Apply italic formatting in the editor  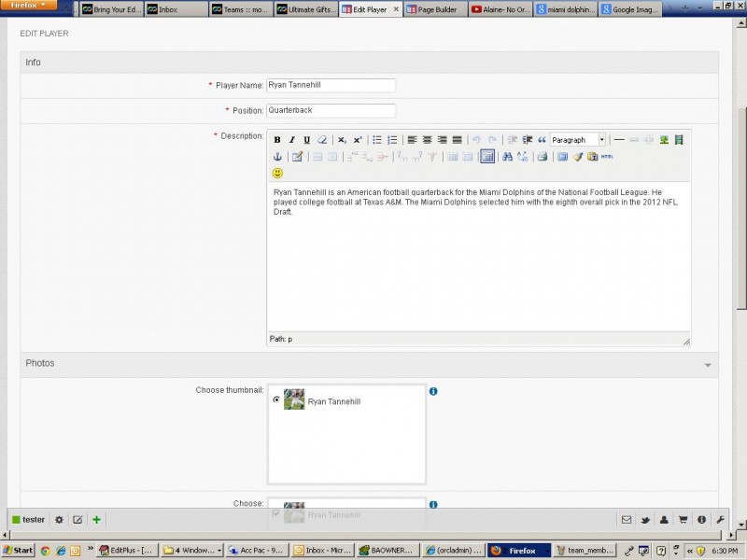[292, 140]
